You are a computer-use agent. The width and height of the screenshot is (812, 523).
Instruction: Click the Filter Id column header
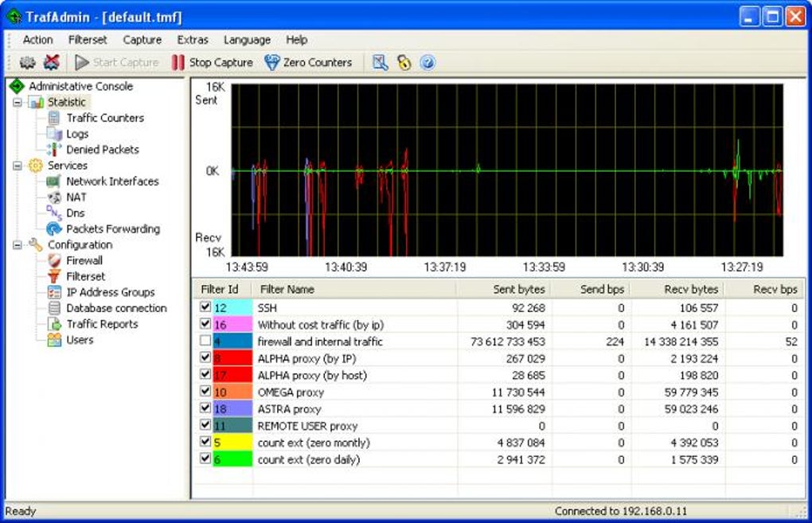pos(223,290)
